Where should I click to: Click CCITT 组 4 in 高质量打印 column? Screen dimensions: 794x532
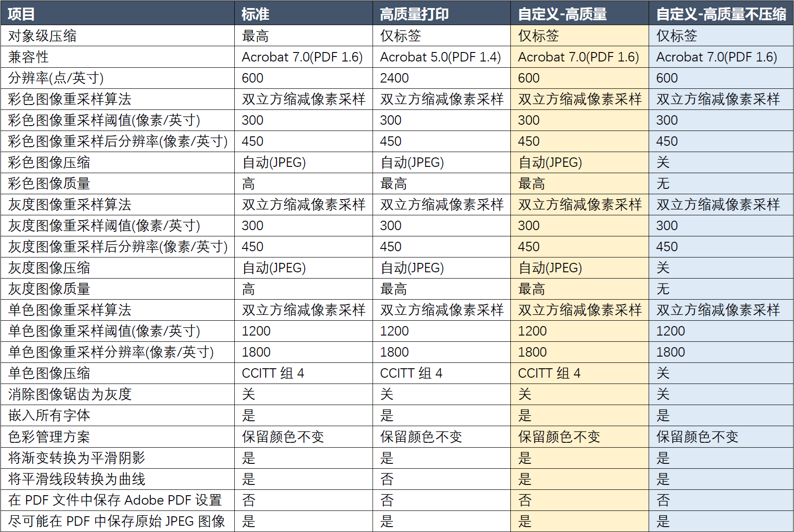tap(411, 373)
